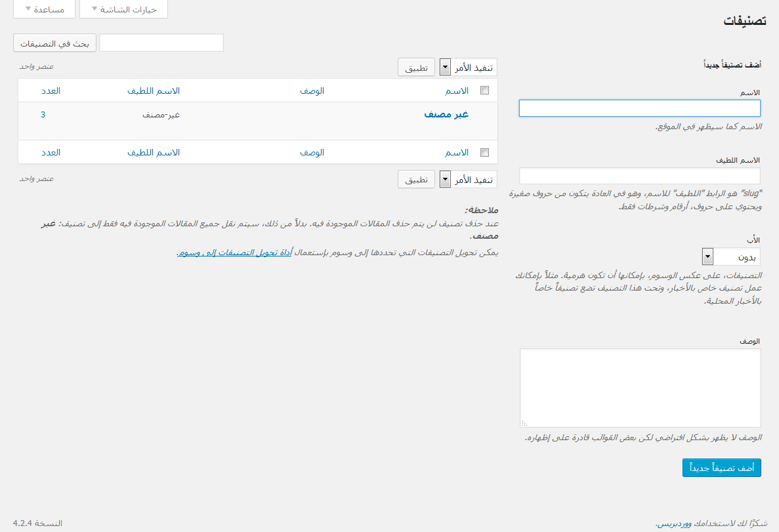
Task: Sort by الاسم column header
Action: coord(457,91)
